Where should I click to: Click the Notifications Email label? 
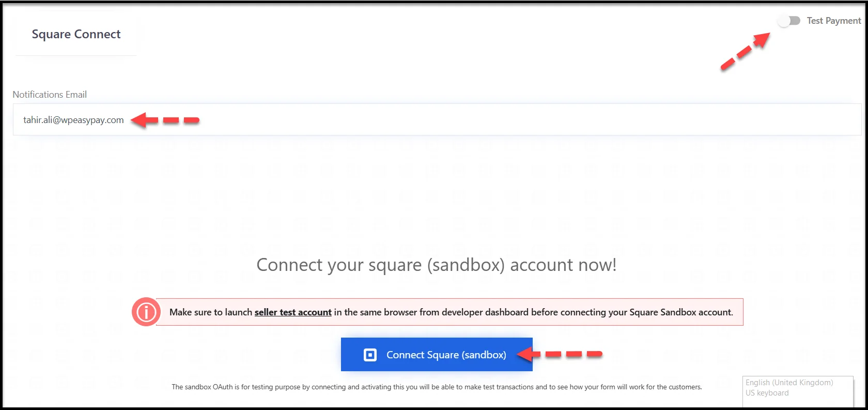click(50, 95)
